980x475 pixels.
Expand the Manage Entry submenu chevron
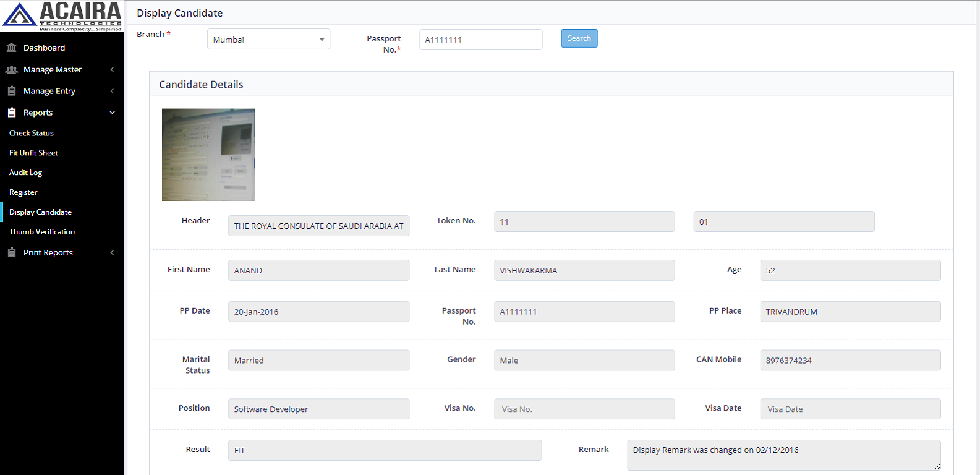tap(112, 91)
